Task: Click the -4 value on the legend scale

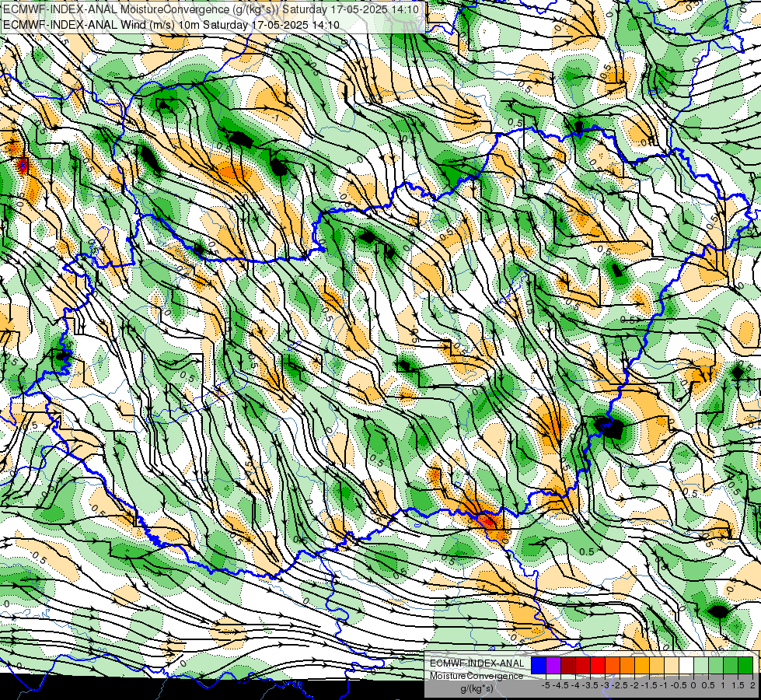Action: (575, 685)
